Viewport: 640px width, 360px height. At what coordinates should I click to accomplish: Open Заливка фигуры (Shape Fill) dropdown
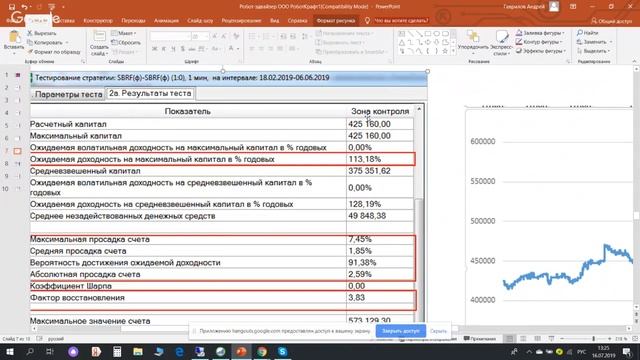coord(540,33)
